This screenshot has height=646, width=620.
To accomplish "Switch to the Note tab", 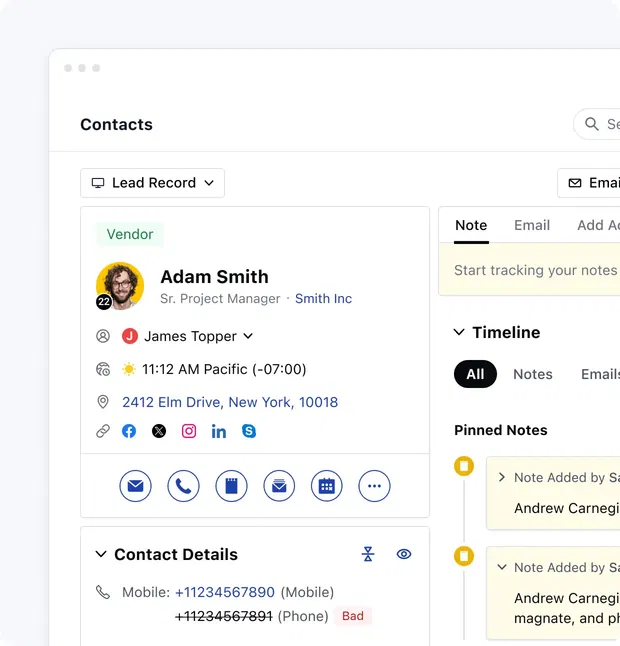I will 471,225.
